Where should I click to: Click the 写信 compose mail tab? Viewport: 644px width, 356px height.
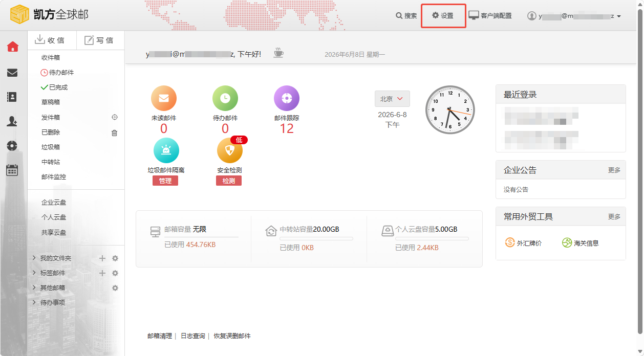coord(100,40)
